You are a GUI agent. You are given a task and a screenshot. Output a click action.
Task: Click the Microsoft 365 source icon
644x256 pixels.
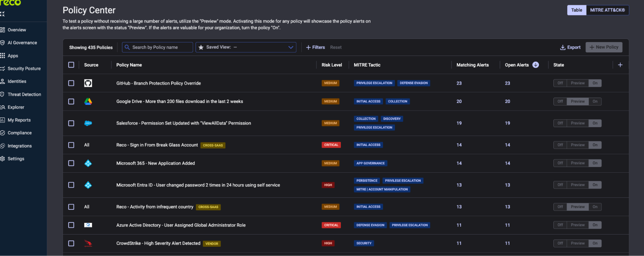[88, 163]
